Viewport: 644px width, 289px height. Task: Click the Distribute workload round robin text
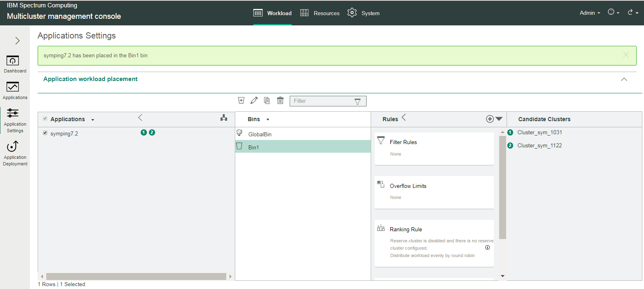click(432, 255)
